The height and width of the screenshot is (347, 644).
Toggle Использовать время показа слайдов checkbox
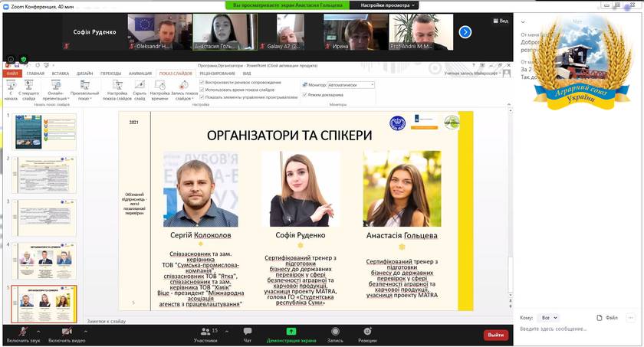202,90
